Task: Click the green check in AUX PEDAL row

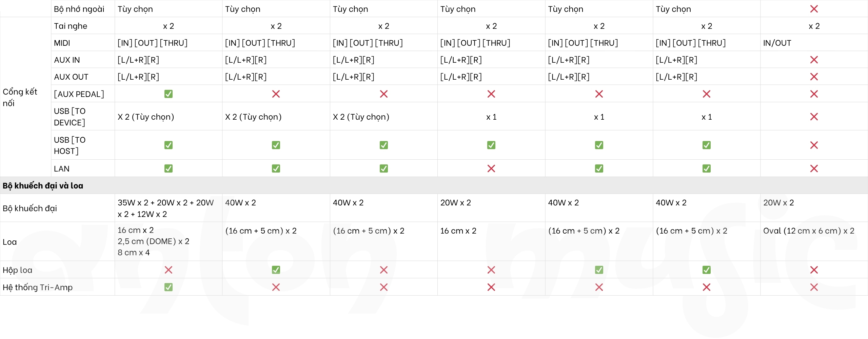Action: [168, 94]
